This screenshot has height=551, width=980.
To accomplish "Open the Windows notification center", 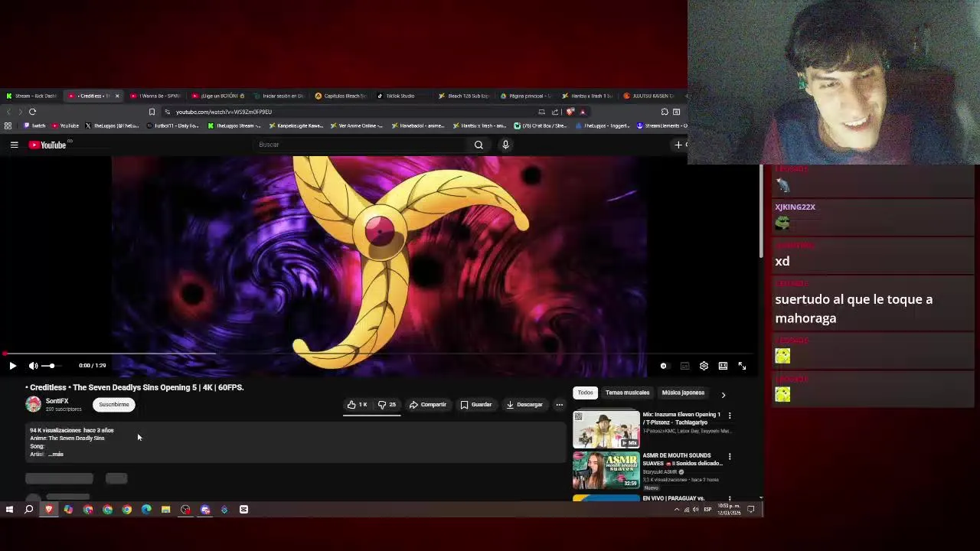I will tap(750, 510).
